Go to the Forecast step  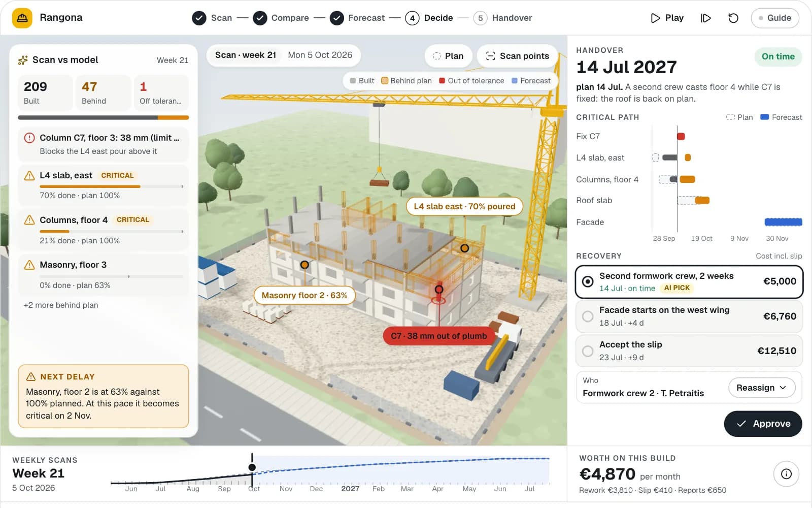(x=357, y=18)
